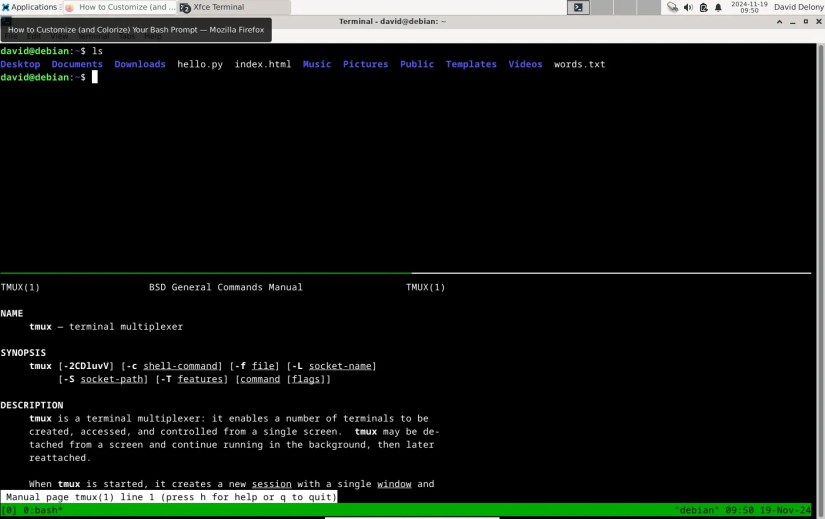Click the 'hello.py' file name
Image resolution: width=825 pixels, height=519 pixels.
(200, 64)
